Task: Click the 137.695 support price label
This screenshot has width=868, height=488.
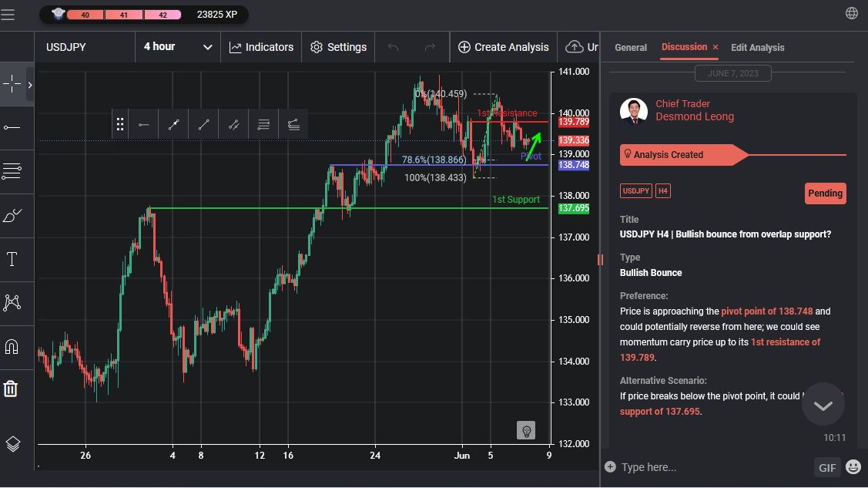Action: [x=574, y=208]
